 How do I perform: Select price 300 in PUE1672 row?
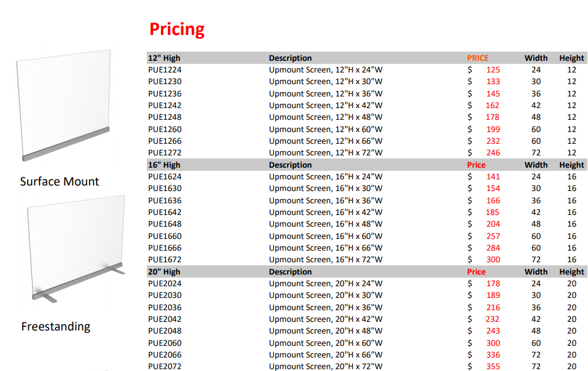(493, 259)
